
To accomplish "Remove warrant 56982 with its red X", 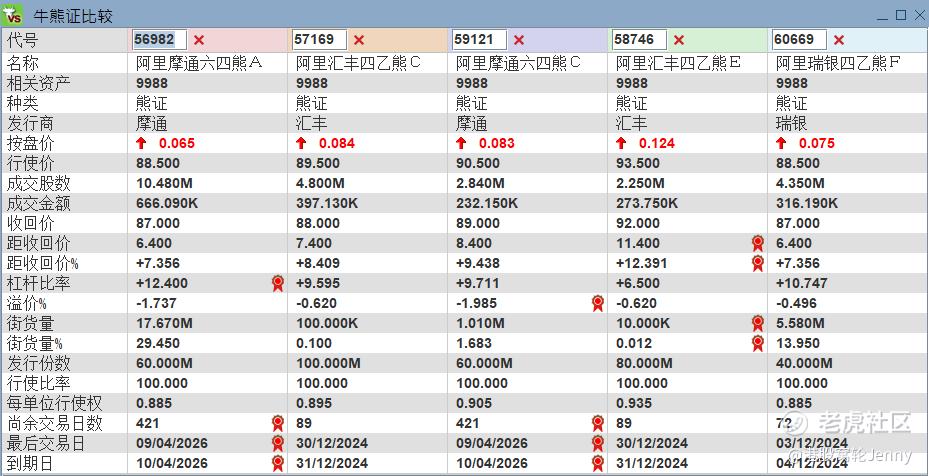I will [199, 40].
